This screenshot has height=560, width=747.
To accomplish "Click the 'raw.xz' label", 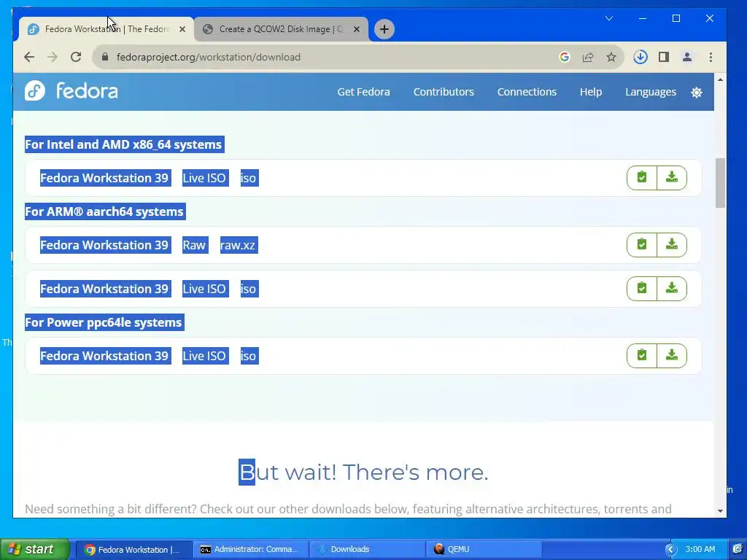I will (x=239, y=245).
